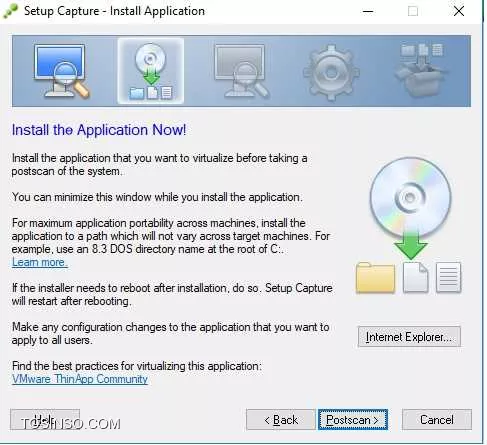Click the blank document page icon
Viewport: 487px width, 445px height.
pos(415,277)
